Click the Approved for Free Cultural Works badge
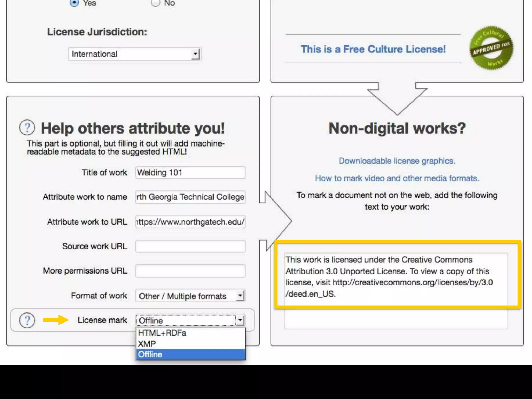Viewport: 532px width, 399px height. 491,48
